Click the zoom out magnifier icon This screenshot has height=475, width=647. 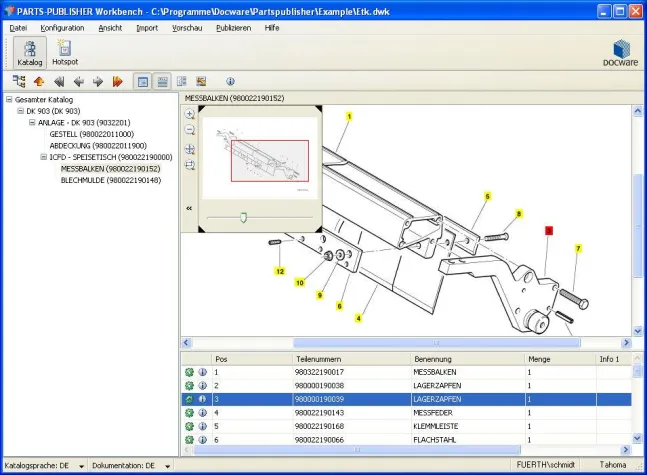tap(190, 130)
